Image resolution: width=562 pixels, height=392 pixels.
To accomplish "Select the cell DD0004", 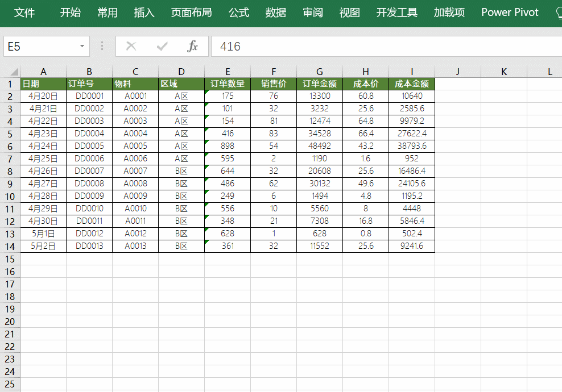I will click(x=89, y=134).
